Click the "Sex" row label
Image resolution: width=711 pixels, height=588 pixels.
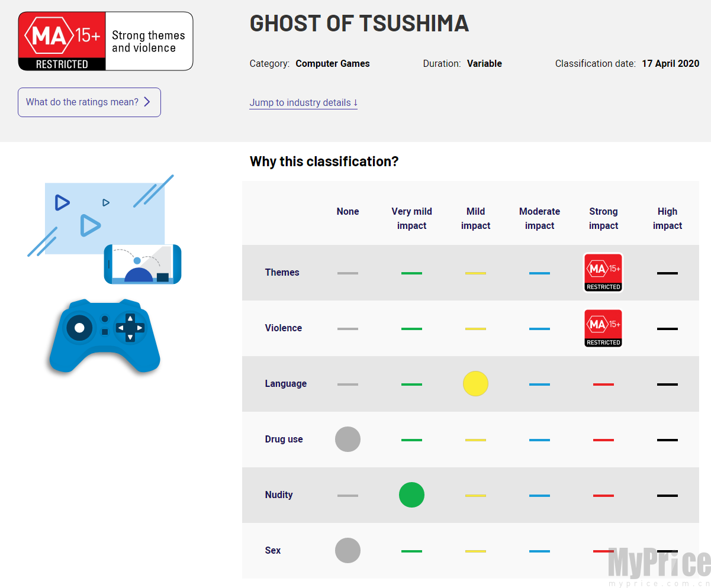(x=272, y=551)
